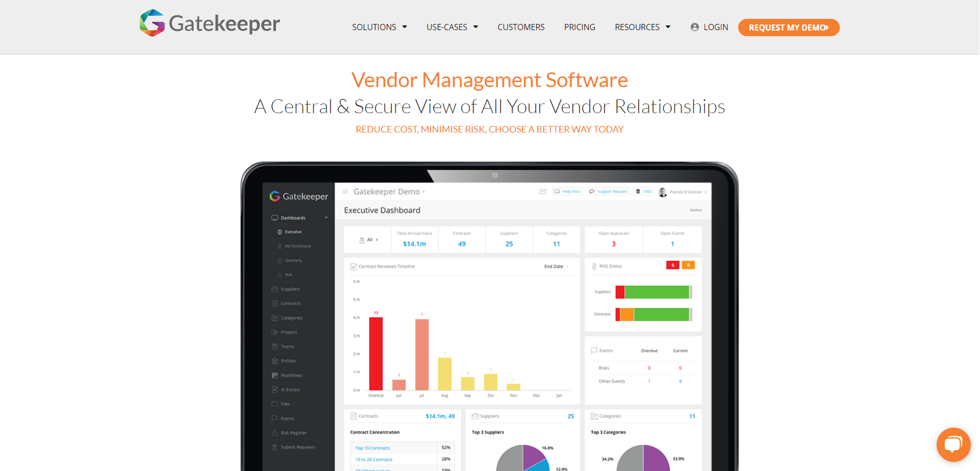
Task: Open the CUSTOMERS page
Action: (521, 27)
